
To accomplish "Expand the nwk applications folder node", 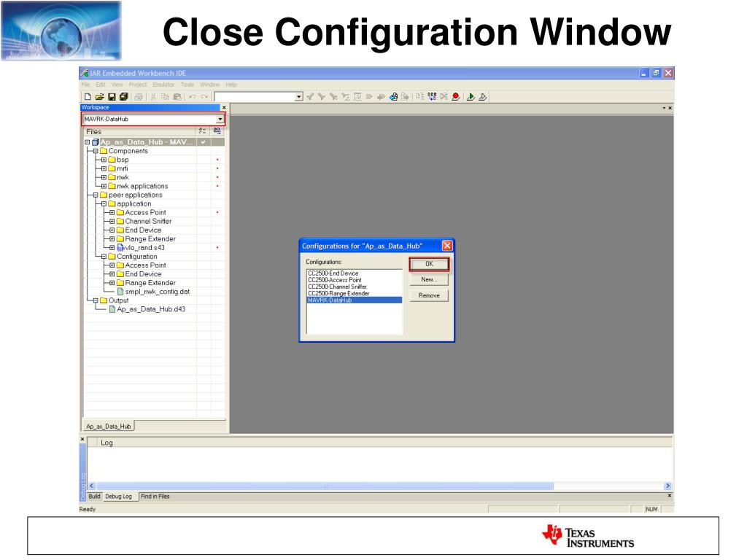I will click(x=104, y=186).
